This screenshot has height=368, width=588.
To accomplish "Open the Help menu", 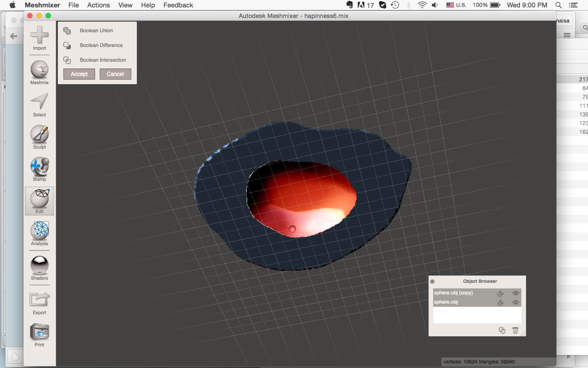I will click(148, 5).
